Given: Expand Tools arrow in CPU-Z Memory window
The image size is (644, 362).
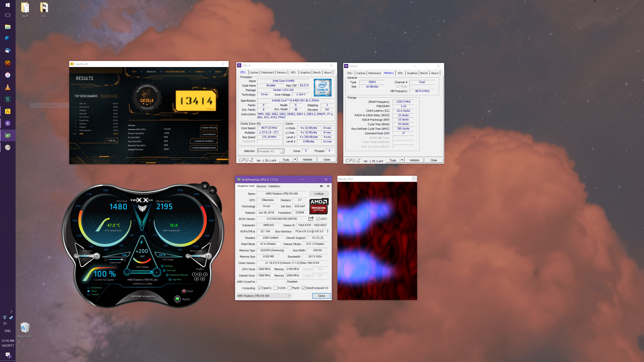Looking at the screenshot, I should click(x=402, y=160).
